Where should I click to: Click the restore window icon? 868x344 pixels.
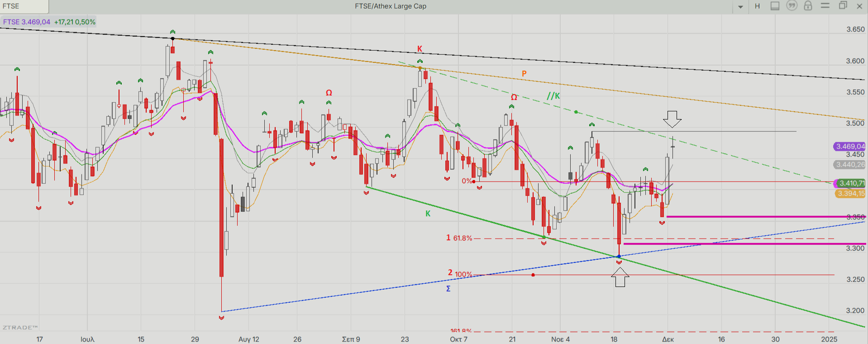tap(843, 5)
